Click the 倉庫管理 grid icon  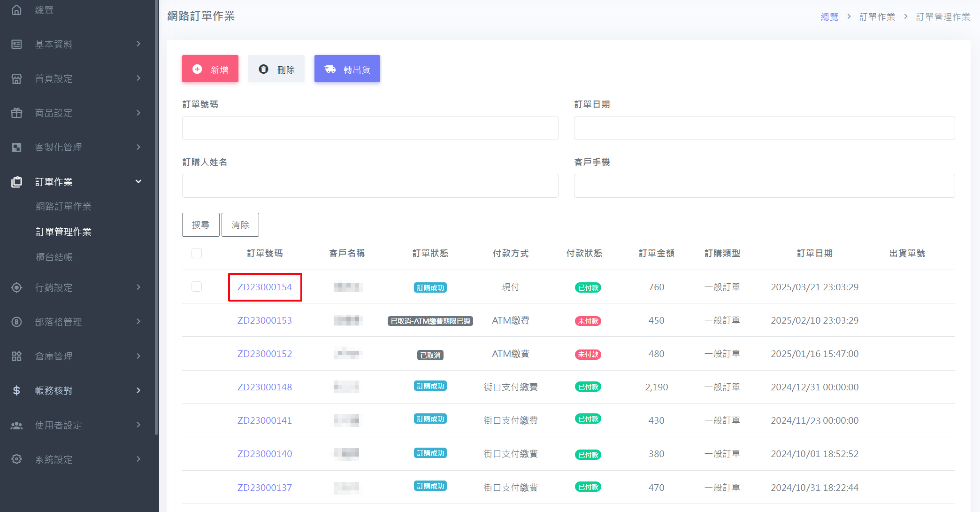(16, 356)
